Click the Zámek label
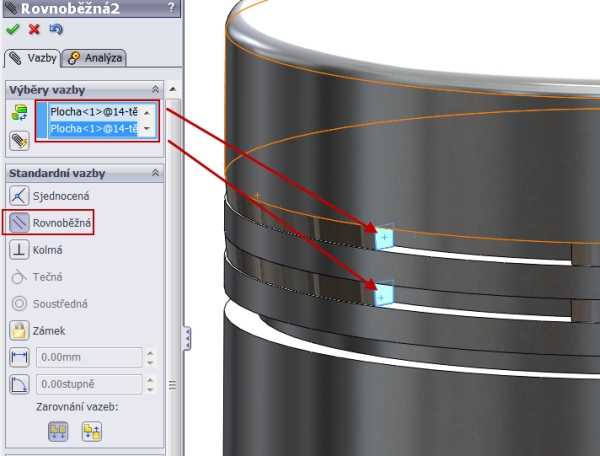This screenshot has width=600, height=456. (x=49, y=331)
